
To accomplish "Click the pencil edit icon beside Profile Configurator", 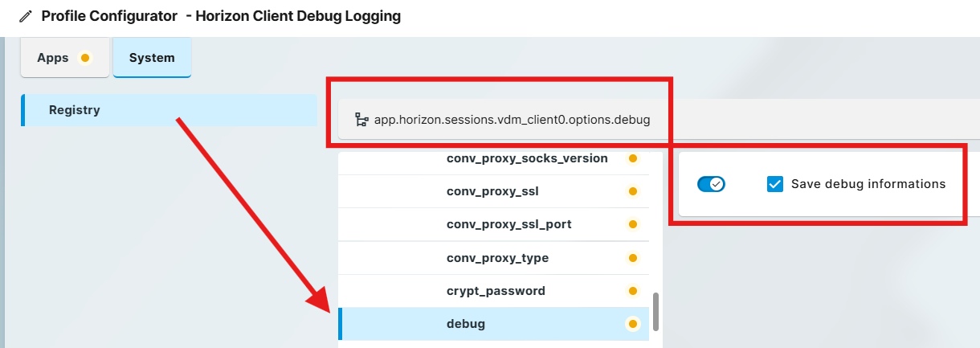I will click(26, 16).
